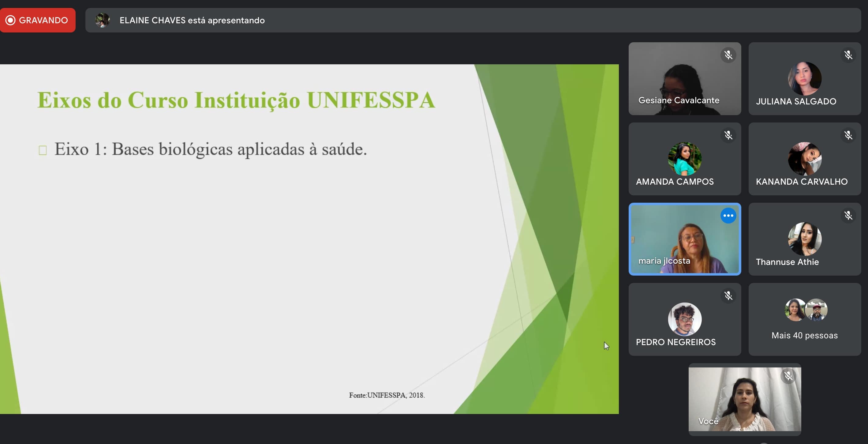Image resolution: width=868 pixels, height=444 pixels.
Task: Click the maria jlcosta name label
Action: tap(664, 261)
